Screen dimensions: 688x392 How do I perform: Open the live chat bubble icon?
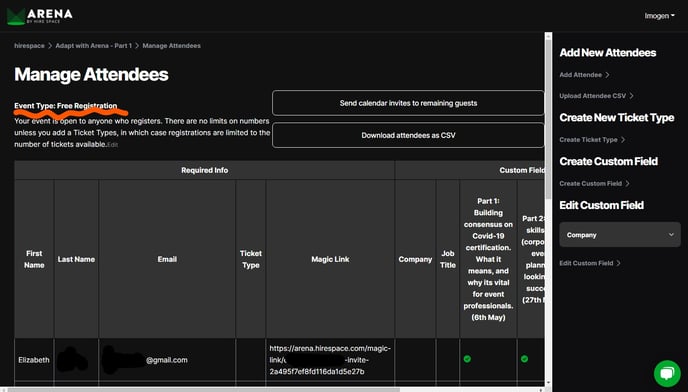tap(667, 373)
